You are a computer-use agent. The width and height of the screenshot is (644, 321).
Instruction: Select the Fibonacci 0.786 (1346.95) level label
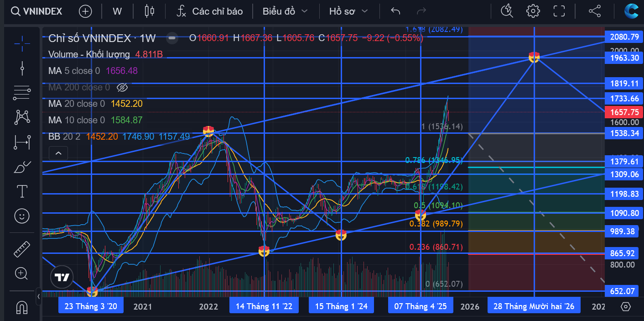pos(434,160)
